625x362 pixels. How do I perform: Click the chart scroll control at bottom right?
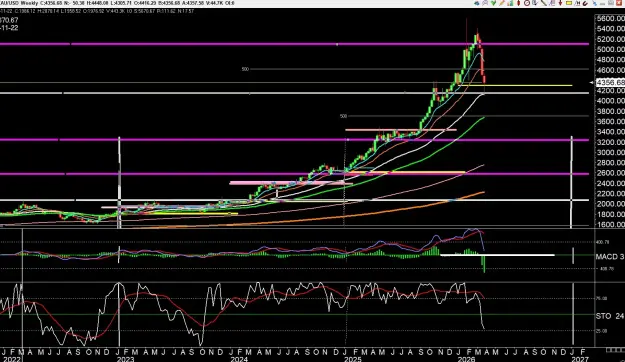click(615, 350)
